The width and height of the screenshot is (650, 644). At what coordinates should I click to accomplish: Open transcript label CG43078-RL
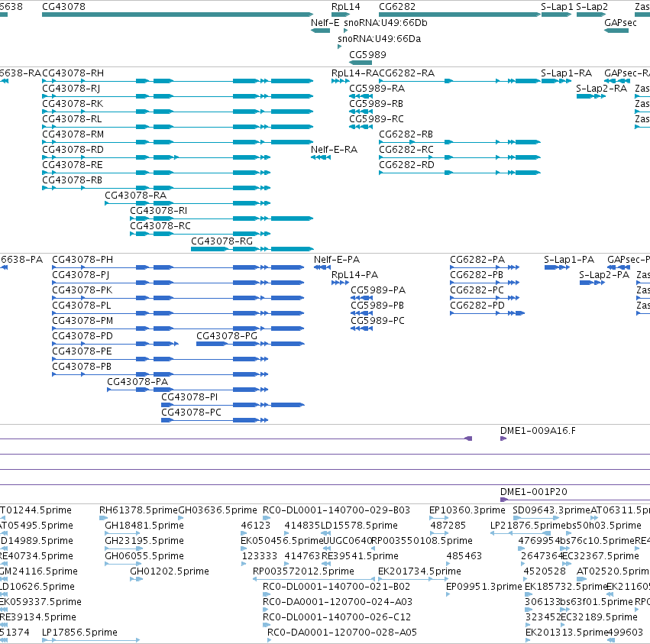click(x=72, y=119)
